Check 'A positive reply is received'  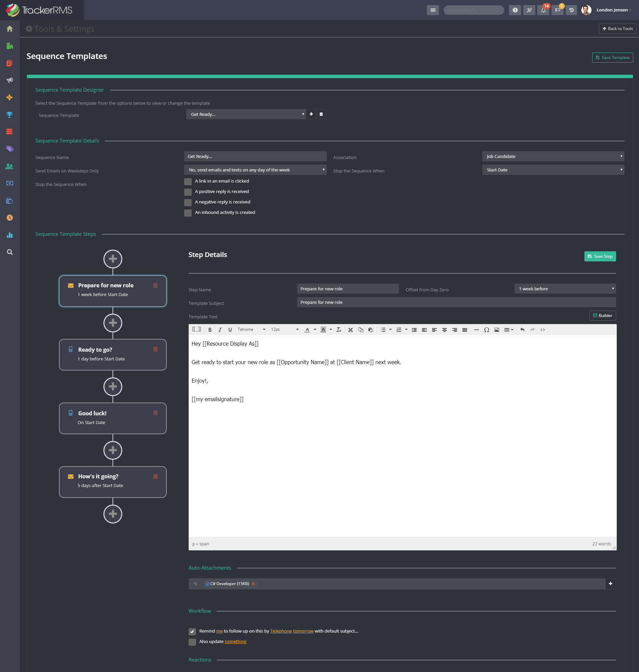tap(188, 192)
